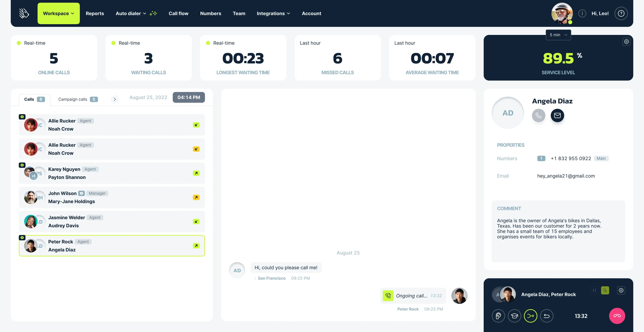Click the 04:14 PM time button

tap(189, 97)
